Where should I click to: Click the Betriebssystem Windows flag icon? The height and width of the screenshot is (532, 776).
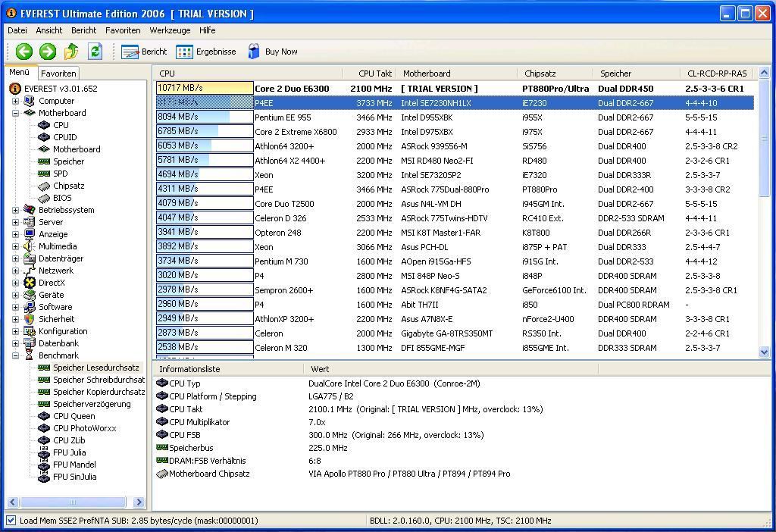(x=30, y=210)
